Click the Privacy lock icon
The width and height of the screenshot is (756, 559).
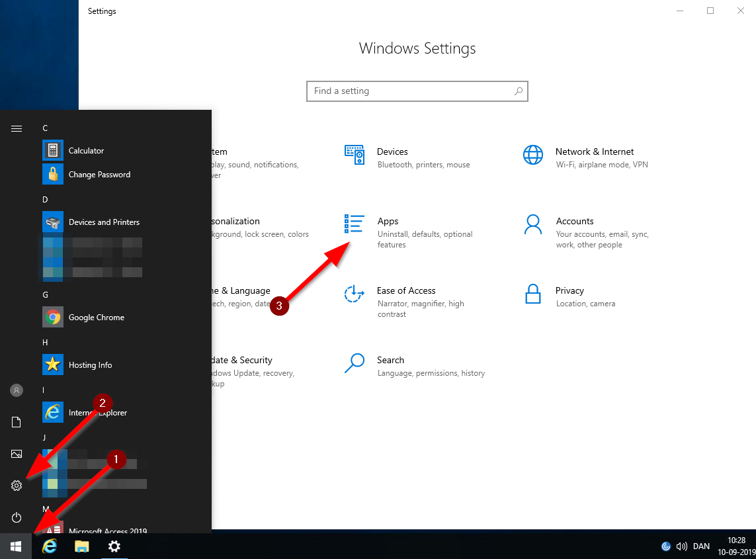click(532, 294)
